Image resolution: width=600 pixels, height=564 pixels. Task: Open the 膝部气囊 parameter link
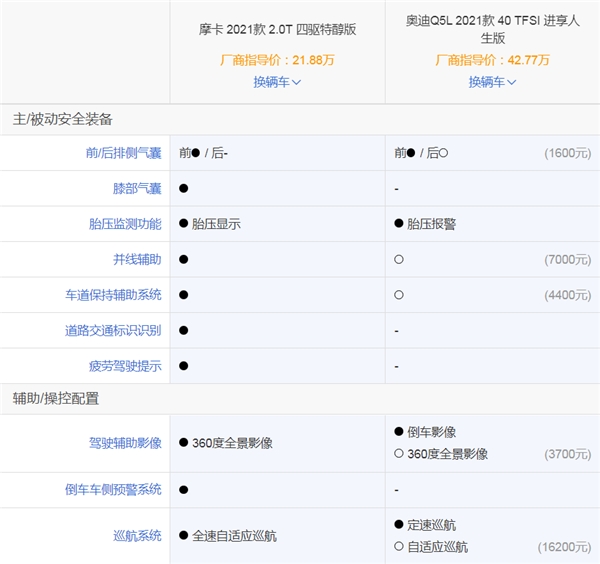pos(136,188)
